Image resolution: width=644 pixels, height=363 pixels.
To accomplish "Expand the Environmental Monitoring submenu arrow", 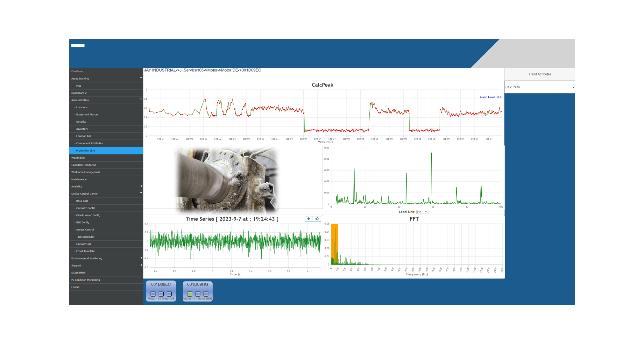I will tap(141, 258).
